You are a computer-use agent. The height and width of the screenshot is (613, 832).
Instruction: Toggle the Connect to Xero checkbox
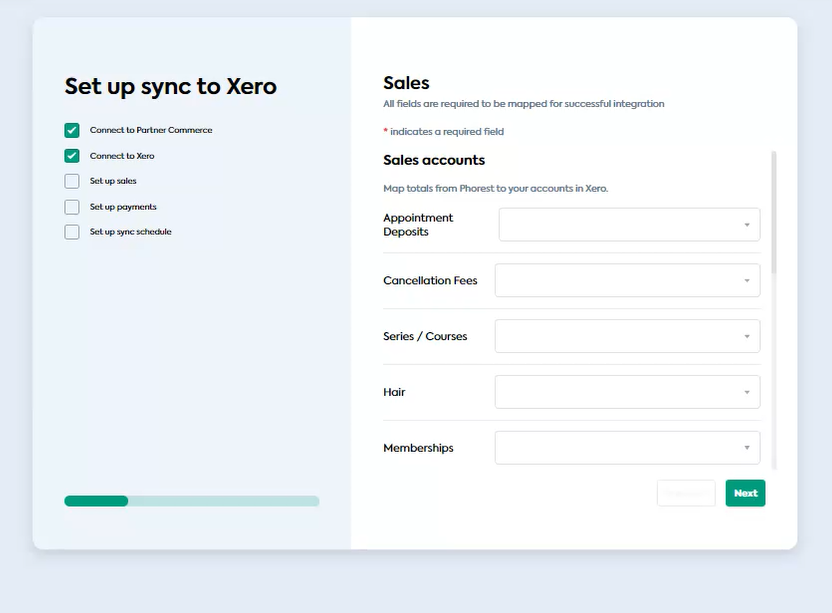72,156
